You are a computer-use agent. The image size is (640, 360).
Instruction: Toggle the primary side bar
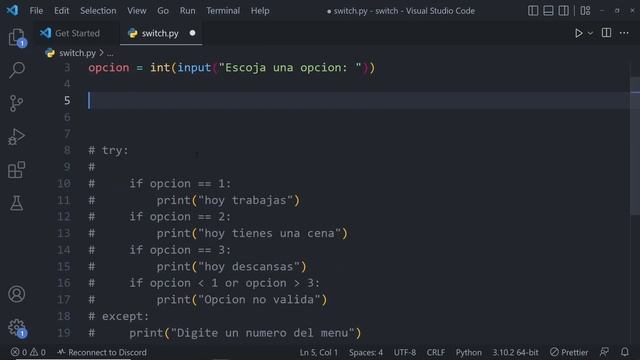[x=533, y=11]
